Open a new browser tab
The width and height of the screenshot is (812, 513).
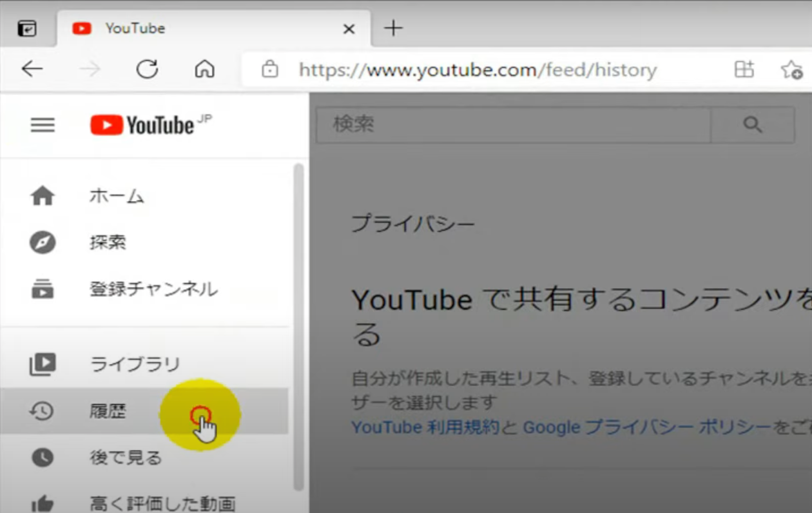click(x=393, y=28)
